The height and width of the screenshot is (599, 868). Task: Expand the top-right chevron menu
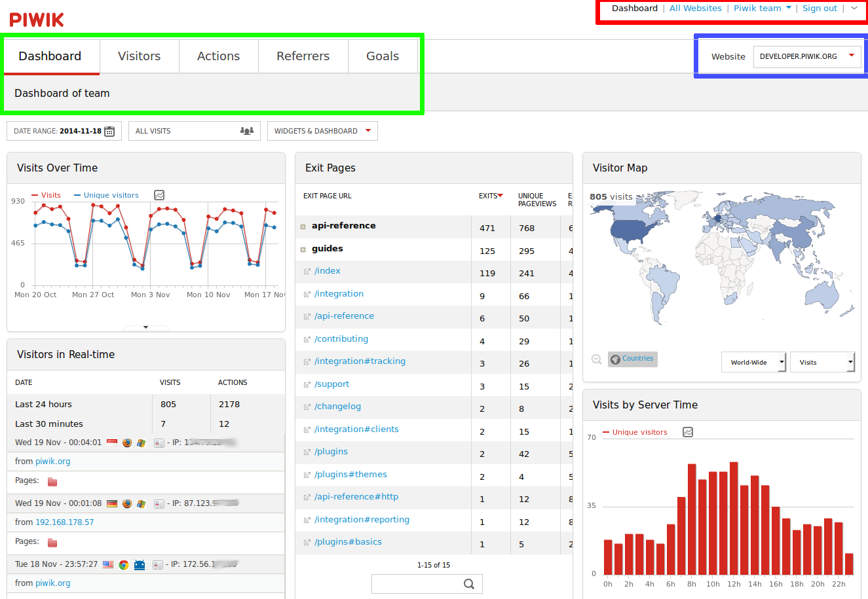pos(854,9)
